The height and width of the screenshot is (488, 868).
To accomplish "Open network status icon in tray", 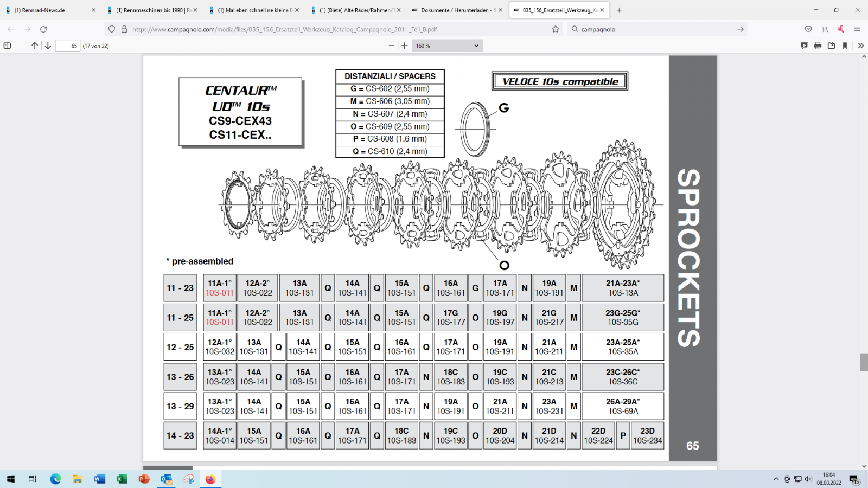I will [797, 479].
